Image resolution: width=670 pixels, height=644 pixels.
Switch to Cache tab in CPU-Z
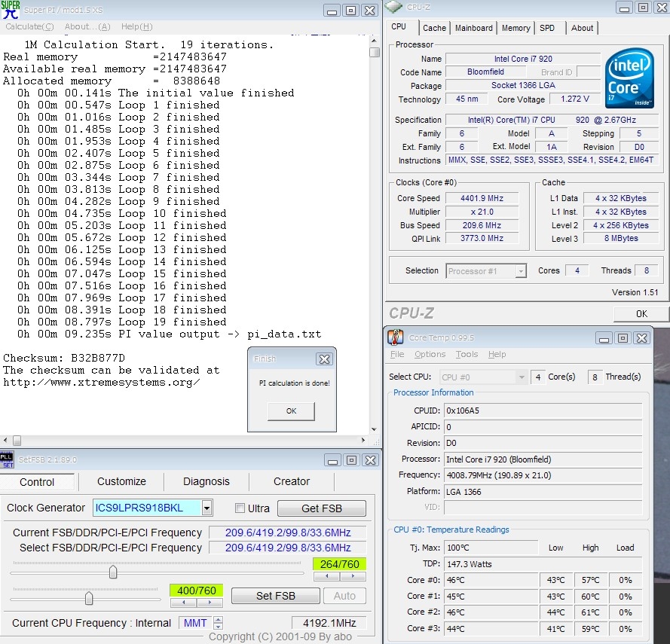coord(434,28)
